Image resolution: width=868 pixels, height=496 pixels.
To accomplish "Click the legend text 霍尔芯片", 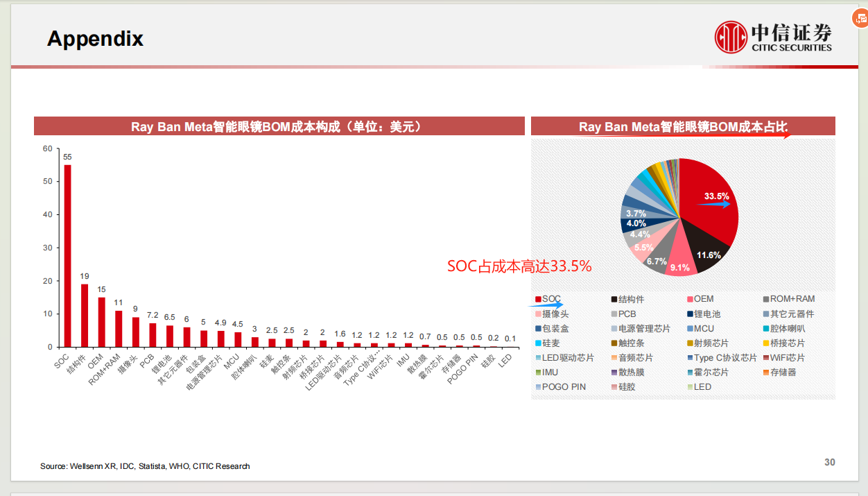I will (x=711, y=373).
